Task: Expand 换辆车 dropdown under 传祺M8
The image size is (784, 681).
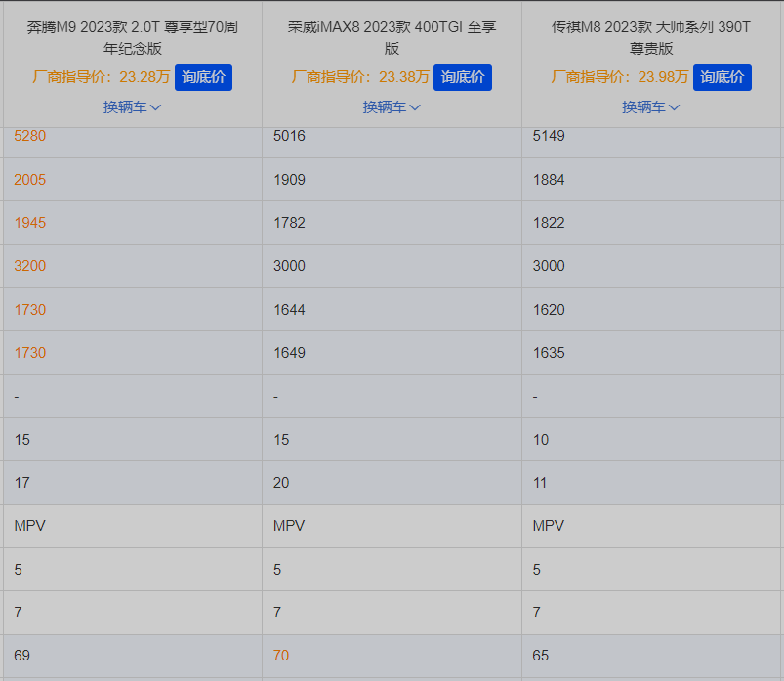Action: (x=651, y=107)
